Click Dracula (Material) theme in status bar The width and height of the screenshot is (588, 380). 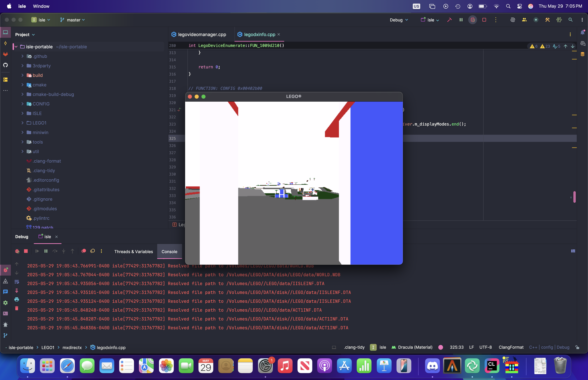(x=412, y=347)
